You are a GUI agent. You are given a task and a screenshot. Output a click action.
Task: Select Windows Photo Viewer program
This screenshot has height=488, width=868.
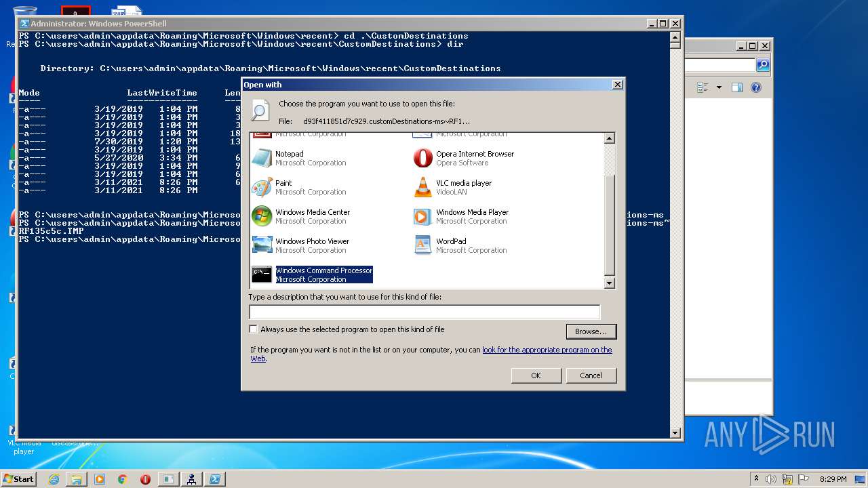click(300, 245)
